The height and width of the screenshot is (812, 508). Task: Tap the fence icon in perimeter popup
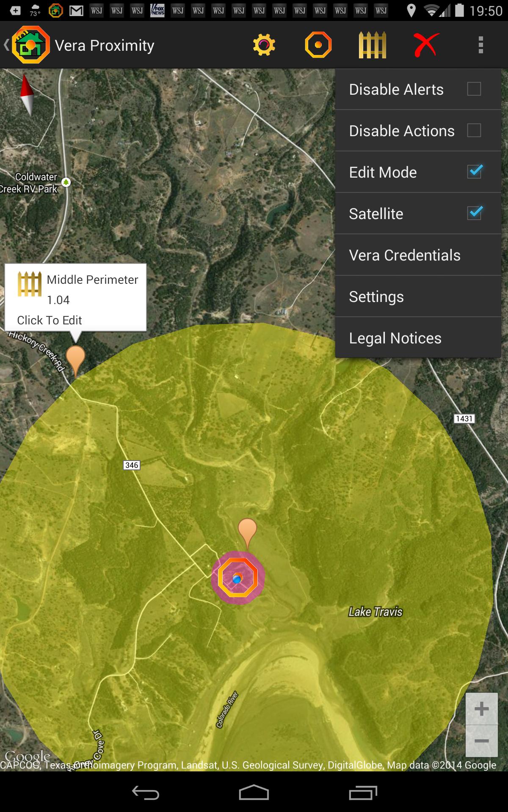coord(29,284)
